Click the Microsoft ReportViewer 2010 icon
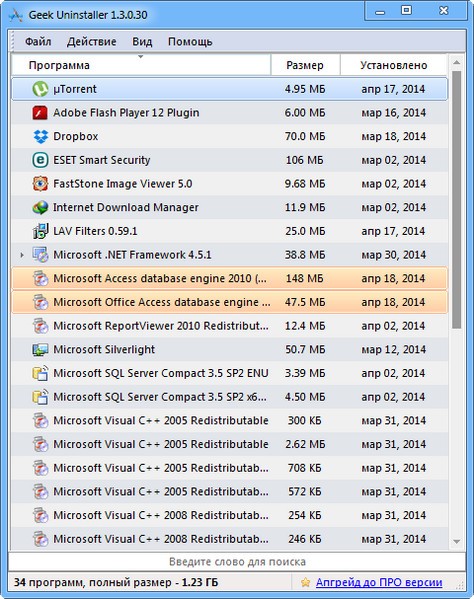Viewport: 474px width, 599px height. [40, 326]
